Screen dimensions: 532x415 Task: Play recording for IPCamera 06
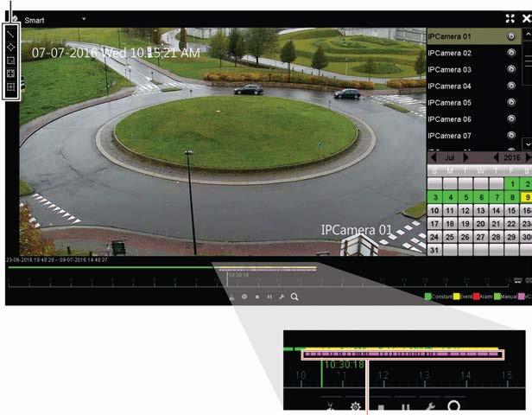(511, 118)
